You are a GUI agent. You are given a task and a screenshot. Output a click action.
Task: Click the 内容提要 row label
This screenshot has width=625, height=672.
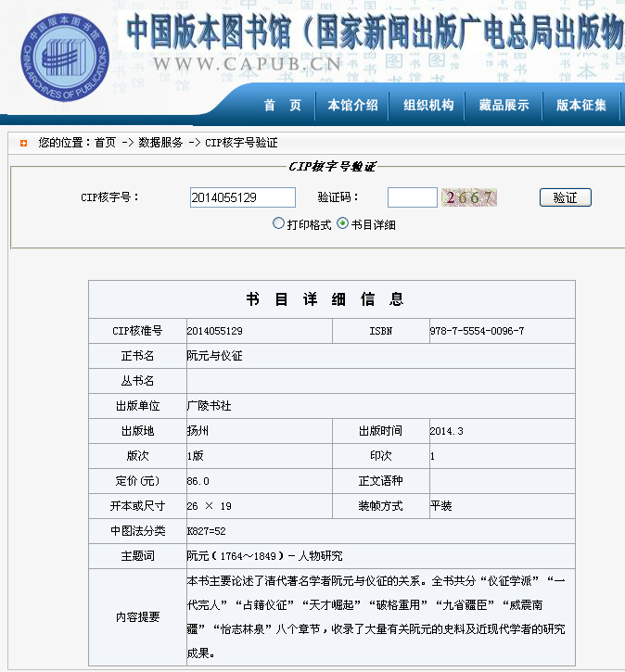(137, 617)
